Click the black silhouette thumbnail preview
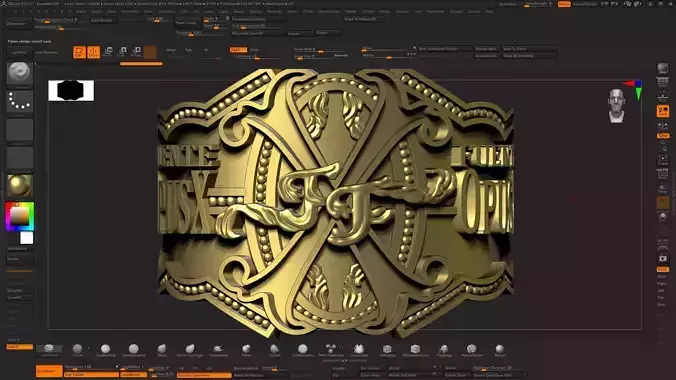Viewport: 676px width, 380px height. click(71, 91)
